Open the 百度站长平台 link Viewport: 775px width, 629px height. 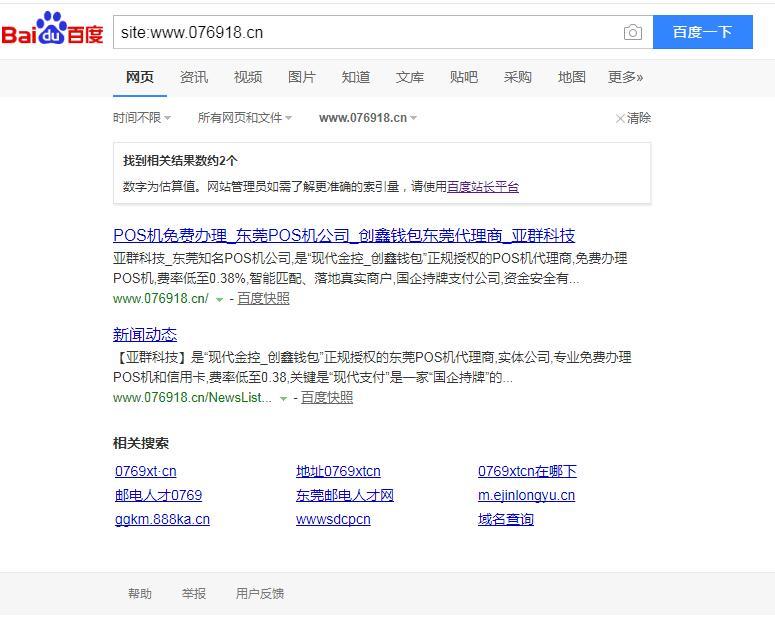click(483, 187)
